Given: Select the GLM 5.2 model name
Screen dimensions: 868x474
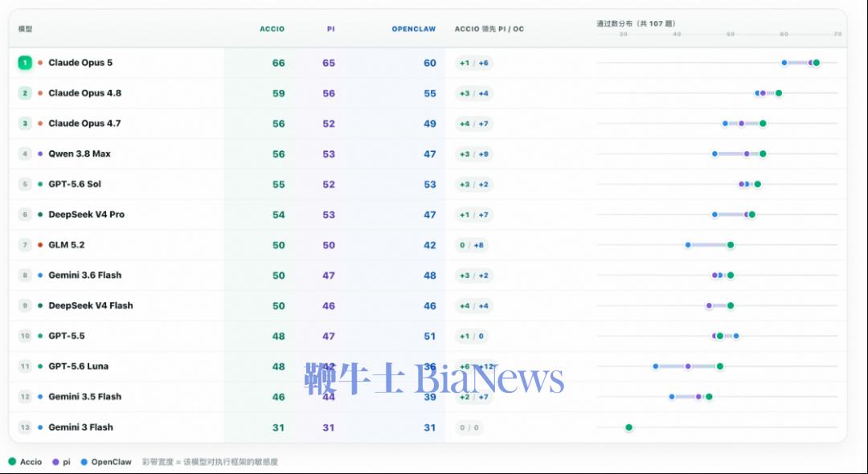Looking at the screenshot, I should click(x=67, y=245).
